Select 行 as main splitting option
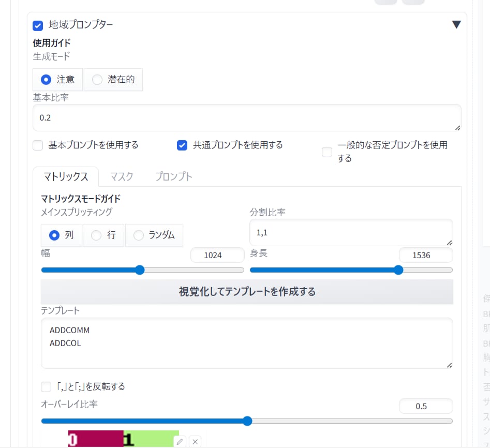490x448 pixels. pos(96,235)
